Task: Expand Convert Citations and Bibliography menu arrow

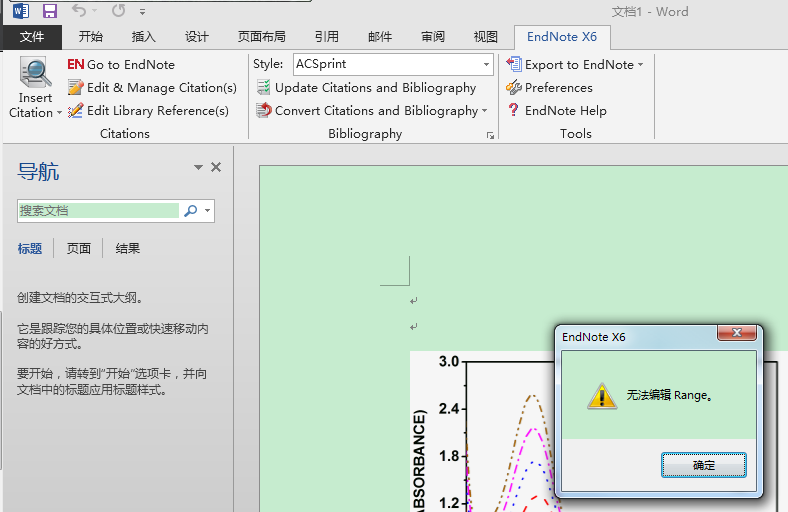Action: pos(484,111)
